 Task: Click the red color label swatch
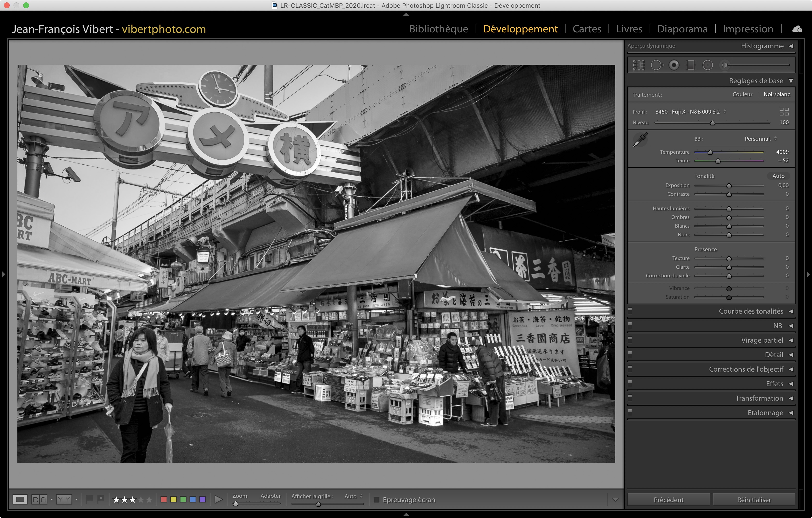164,499
